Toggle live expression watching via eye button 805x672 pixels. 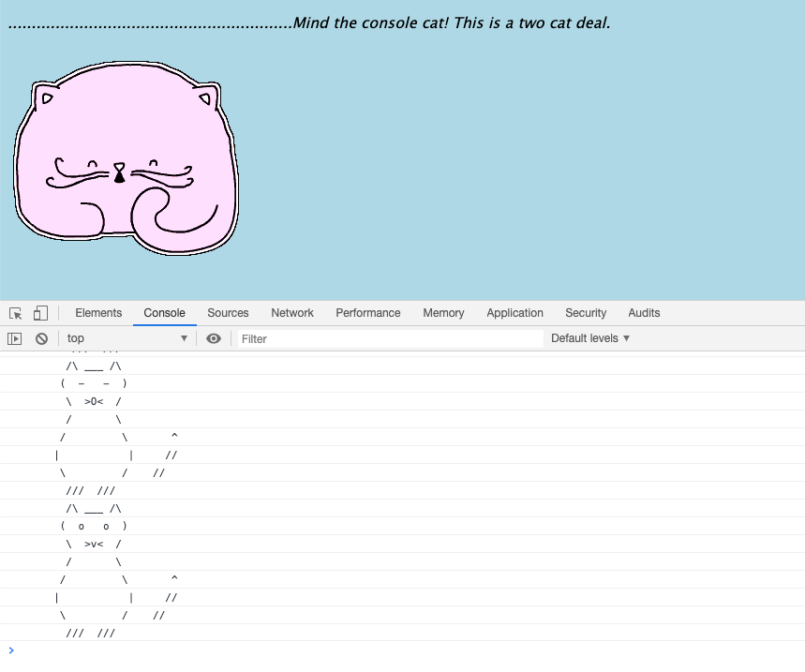(x=214, y=338)
